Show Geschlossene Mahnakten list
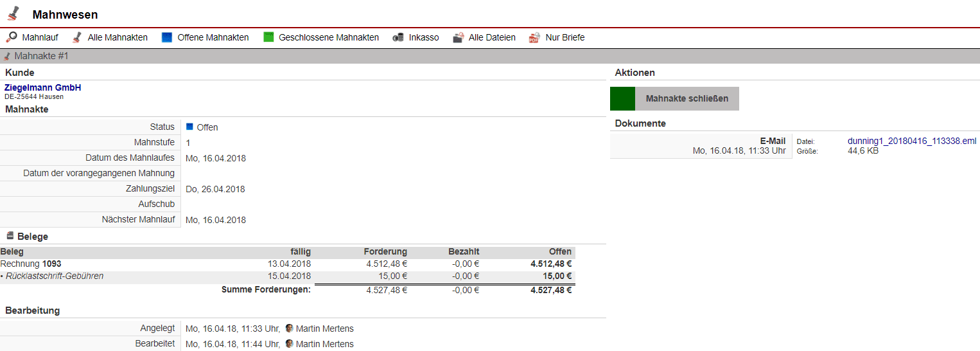 click(x=328, y=37)
